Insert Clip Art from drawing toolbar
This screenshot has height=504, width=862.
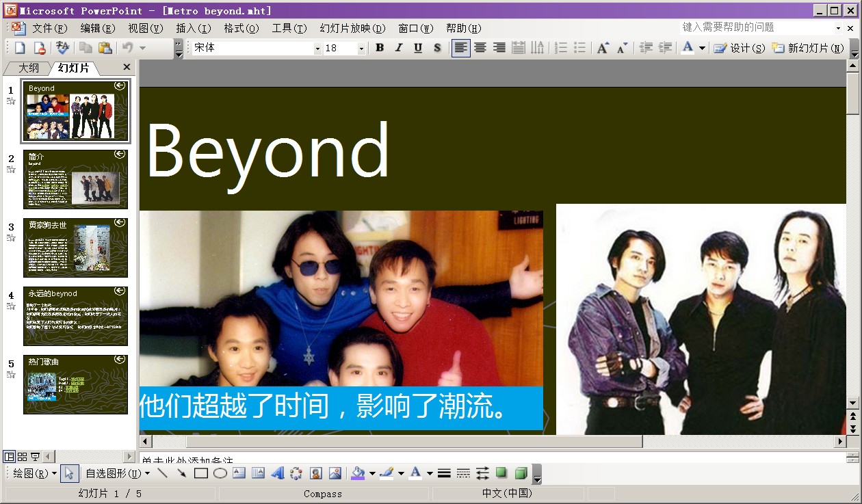(x=315, y=473)
